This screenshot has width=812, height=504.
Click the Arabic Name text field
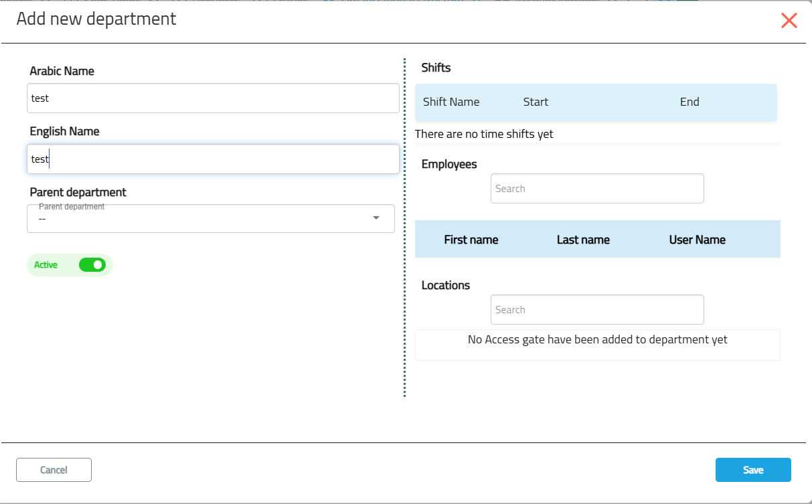213,98
